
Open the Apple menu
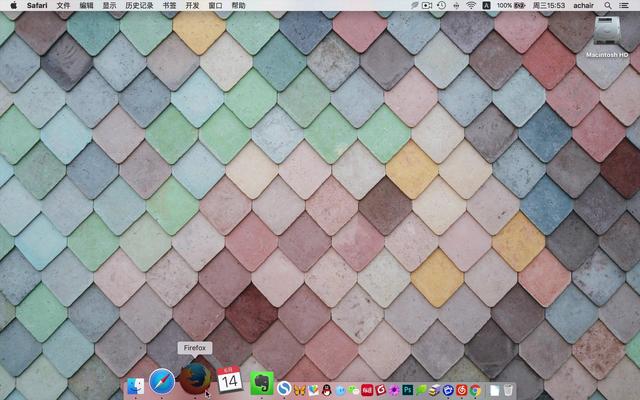pyautogui.click(x=13, y=5)
